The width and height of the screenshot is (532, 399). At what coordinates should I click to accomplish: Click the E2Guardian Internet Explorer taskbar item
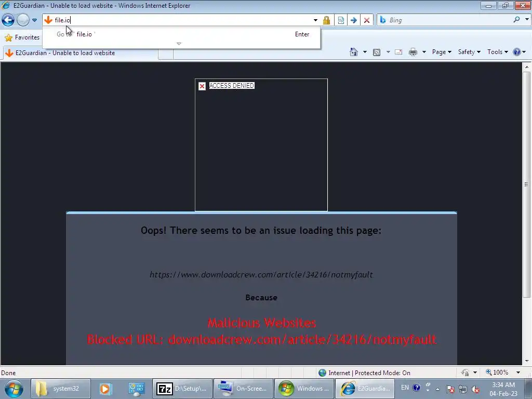(365, 389)
